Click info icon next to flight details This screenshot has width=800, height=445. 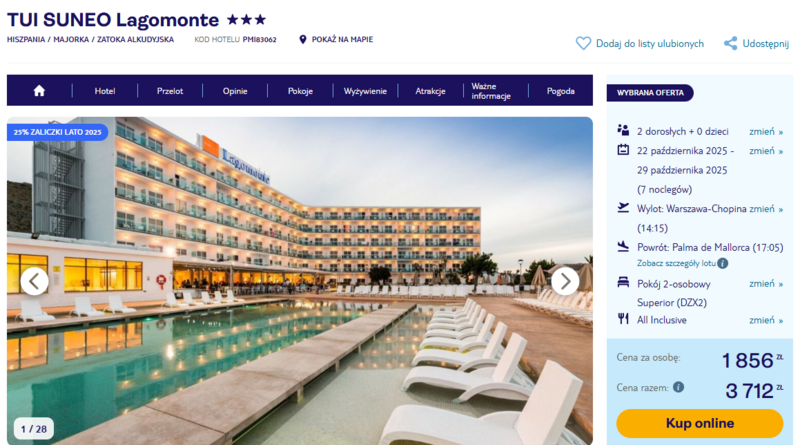[x=722, y=263]
